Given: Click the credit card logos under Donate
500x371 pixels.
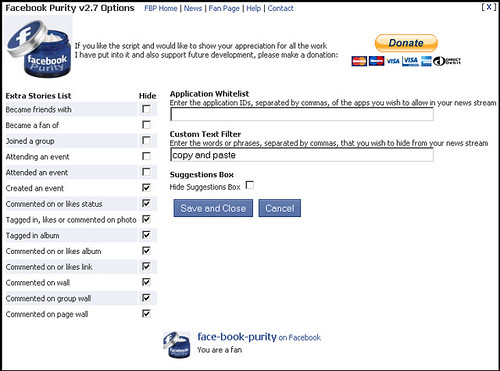Looking at the screenshot, I should [x=406, y=61].
